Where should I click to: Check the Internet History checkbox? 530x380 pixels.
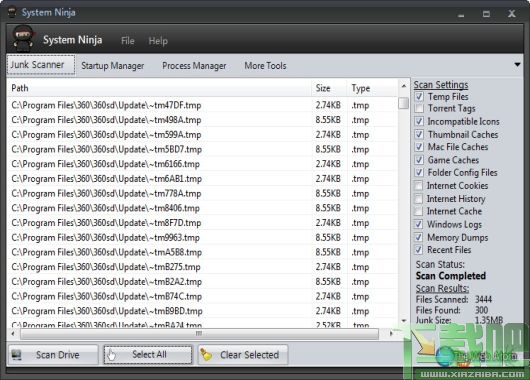418,198
